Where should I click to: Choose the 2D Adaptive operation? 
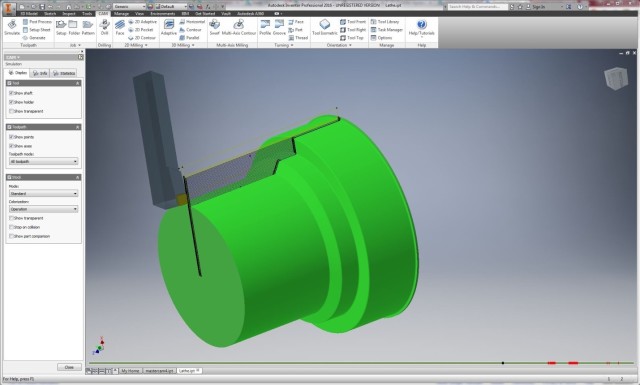[142, 22]
